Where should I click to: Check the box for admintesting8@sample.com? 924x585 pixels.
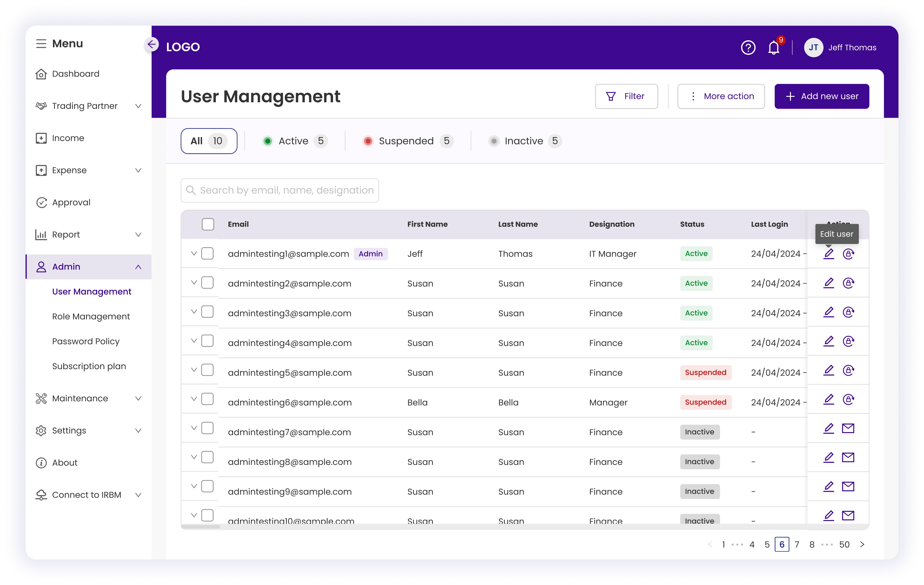tap(208, 457)
